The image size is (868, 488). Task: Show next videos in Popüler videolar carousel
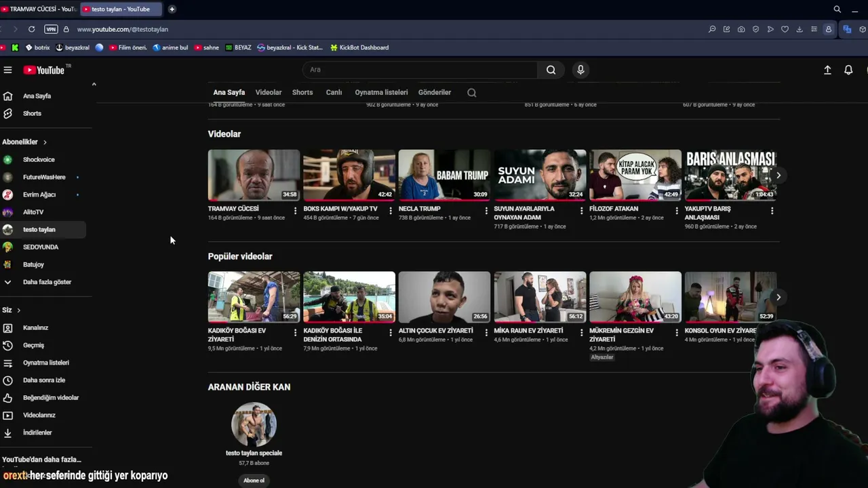(x=778, y=298)
